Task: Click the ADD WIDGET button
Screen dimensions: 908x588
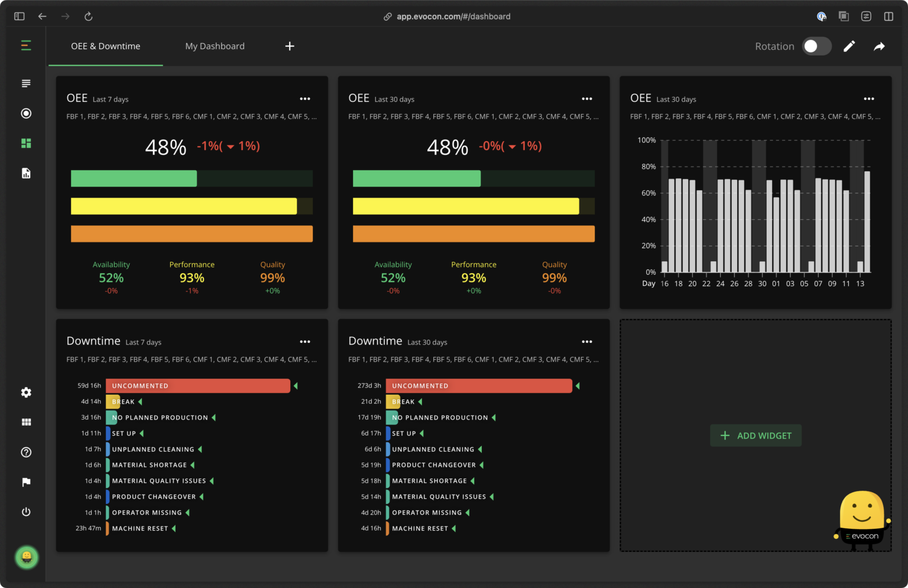Action: (755, 435)
